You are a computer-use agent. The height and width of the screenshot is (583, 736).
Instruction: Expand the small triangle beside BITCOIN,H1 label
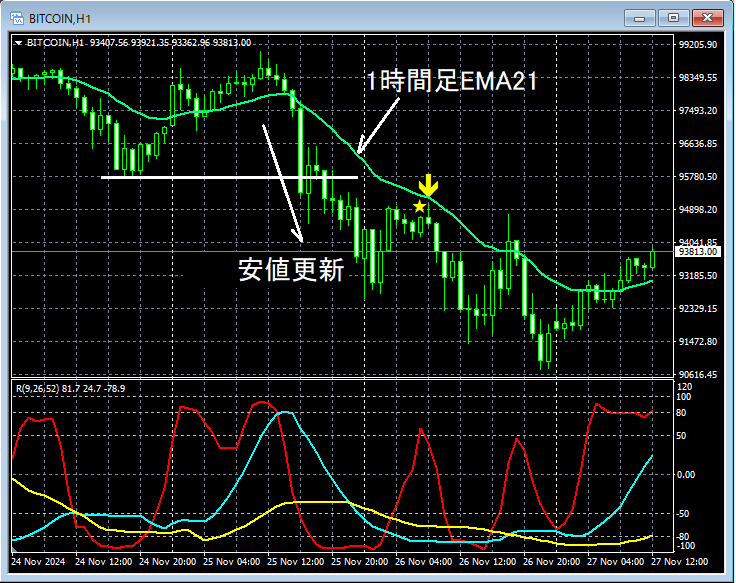(x=18, y=43)
